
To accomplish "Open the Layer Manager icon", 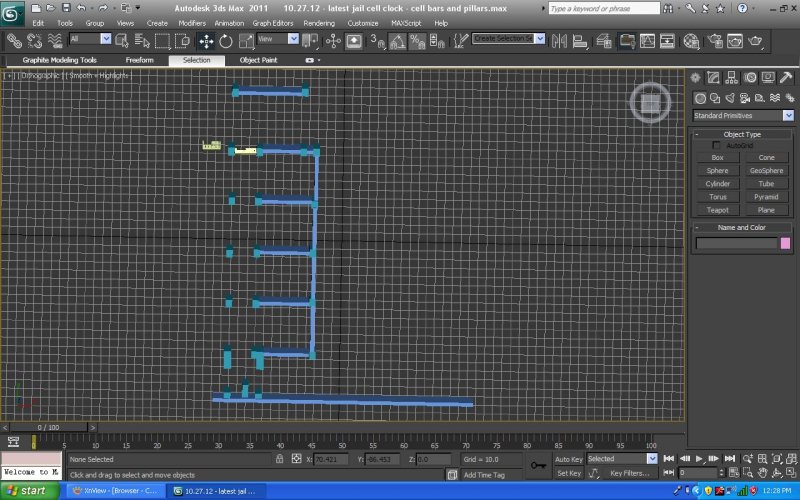I will click(x=604, y=41).
